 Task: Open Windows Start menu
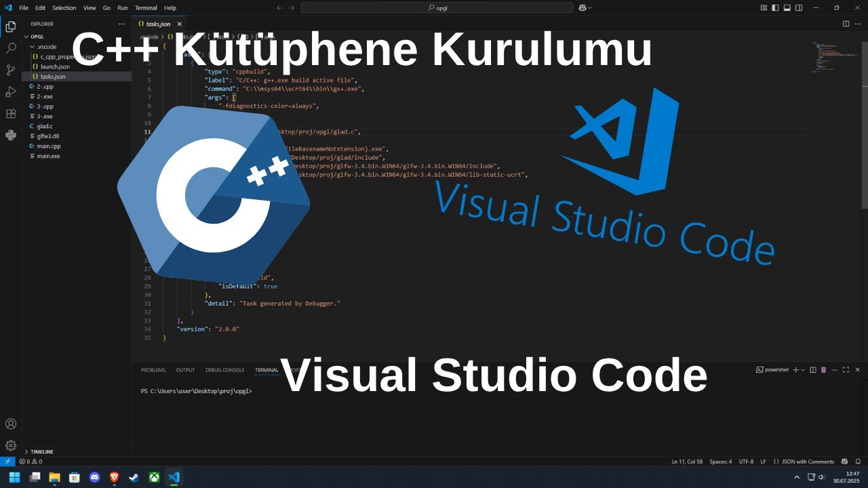(x=14, y=477)
